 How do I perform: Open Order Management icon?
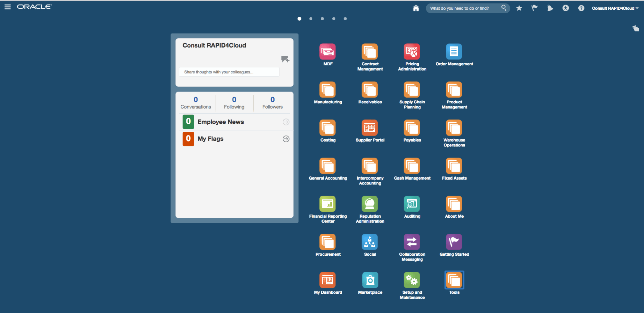454,52
